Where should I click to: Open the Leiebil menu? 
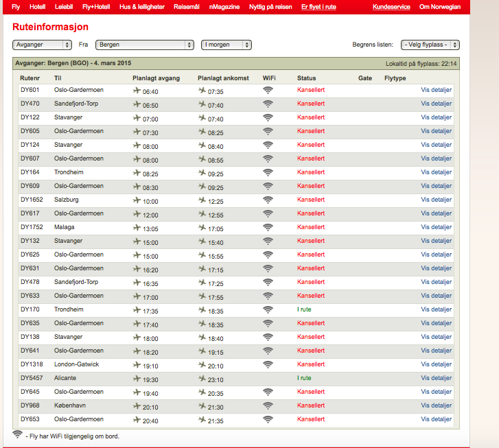(64, 7)
